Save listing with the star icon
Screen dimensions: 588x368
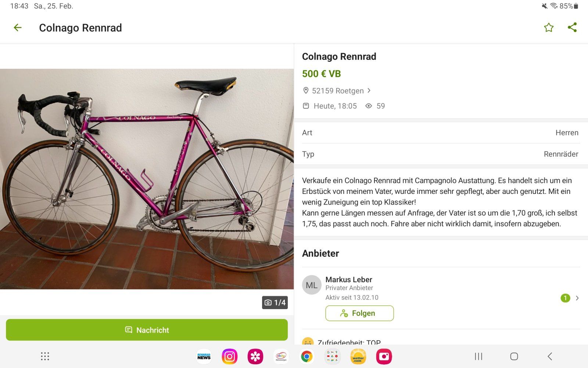pos(549,28)
